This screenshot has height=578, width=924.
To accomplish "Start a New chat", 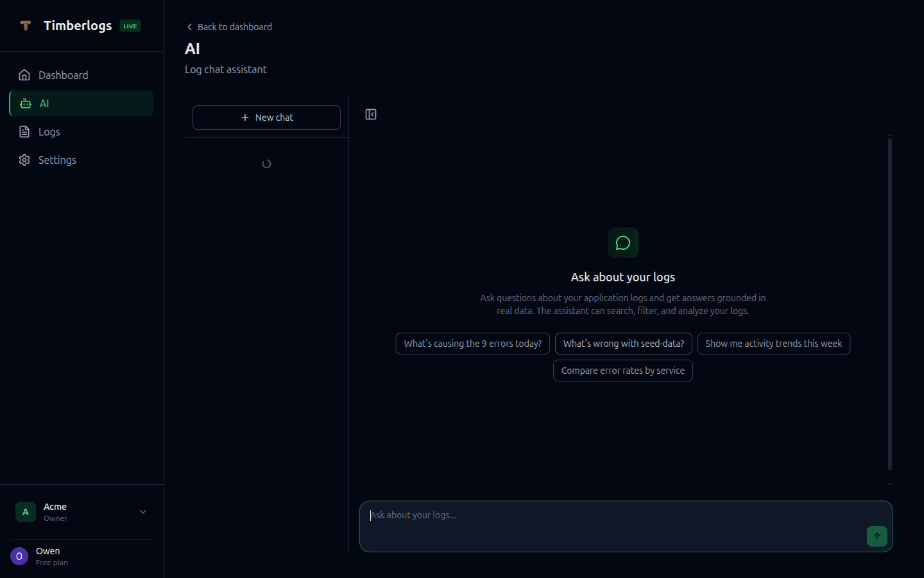I will (x=266, y=118).
